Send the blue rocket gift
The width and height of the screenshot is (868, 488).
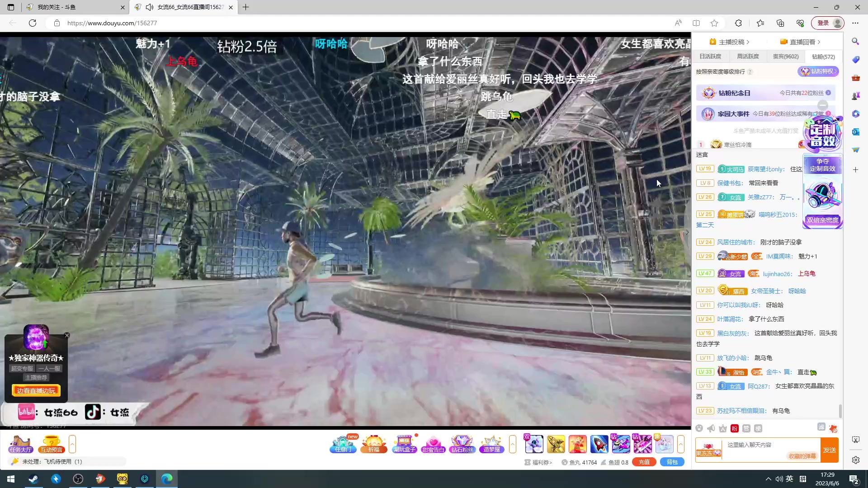click(599, 444)
